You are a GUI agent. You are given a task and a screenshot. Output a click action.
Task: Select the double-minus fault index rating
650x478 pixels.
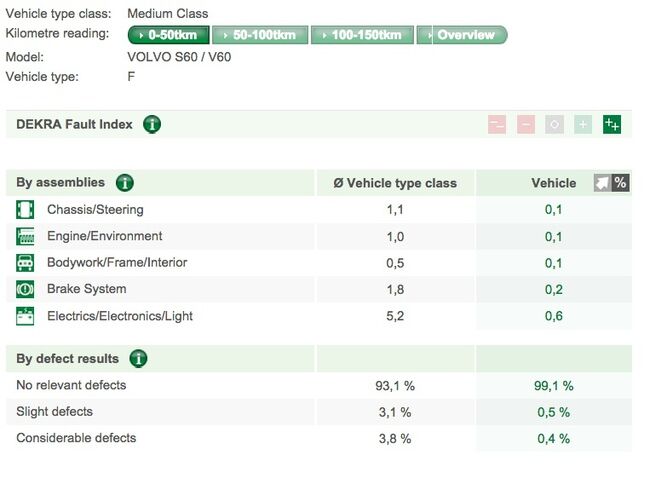point(497,125)
